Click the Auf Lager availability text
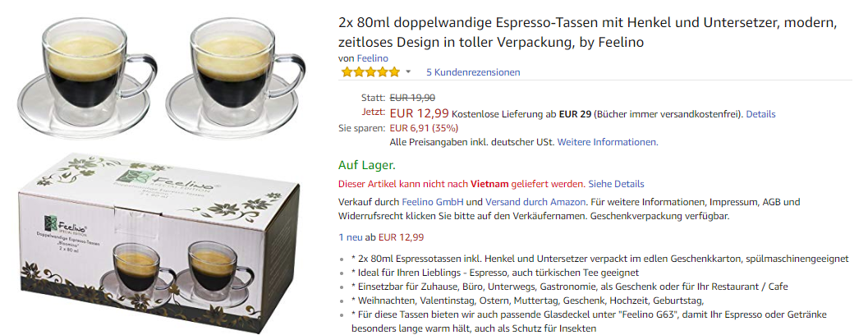This screenshot has width=868, height=335. tap(366, 165)
